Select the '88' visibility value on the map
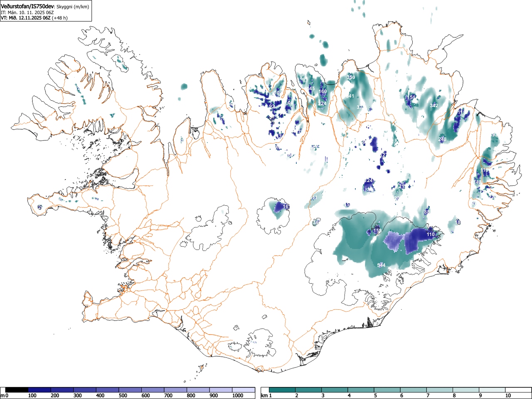Image resolution: width=532 pixels, height=399 pixels. click(426, 212)
